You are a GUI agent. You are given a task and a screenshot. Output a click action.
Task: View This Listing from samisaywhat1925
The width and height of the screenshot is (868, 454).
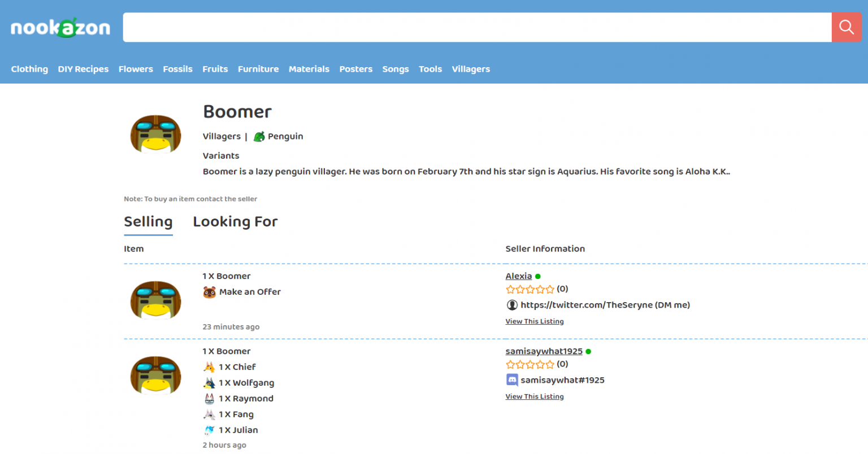534,396
